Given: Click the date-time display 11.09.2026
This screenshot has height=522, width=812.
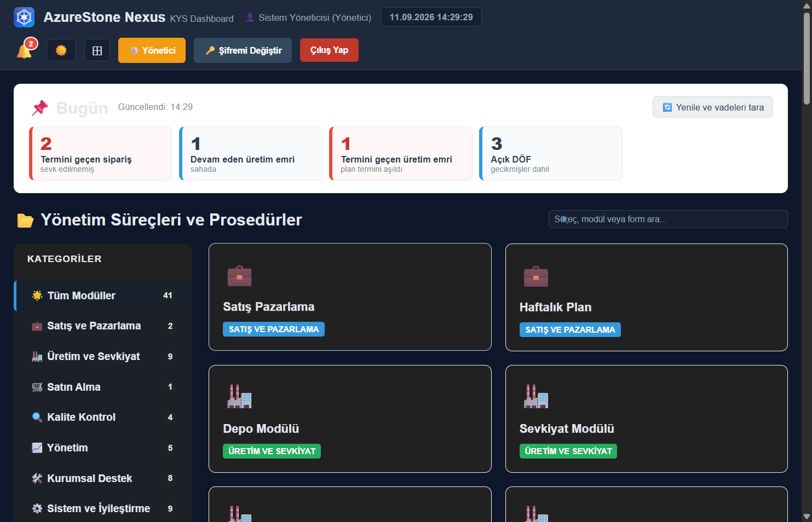Looking at the screenshot, I should (x=431, y=18).
